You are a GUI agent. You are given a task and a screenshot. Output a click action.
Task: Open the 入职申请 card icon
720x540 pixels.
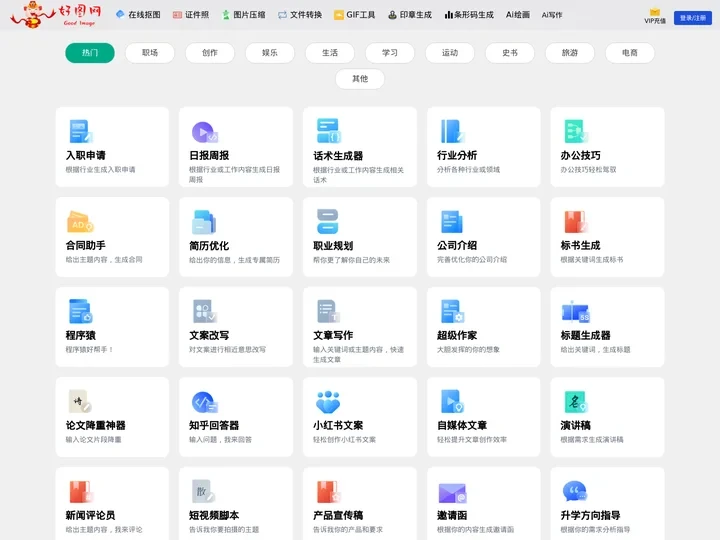81,131
